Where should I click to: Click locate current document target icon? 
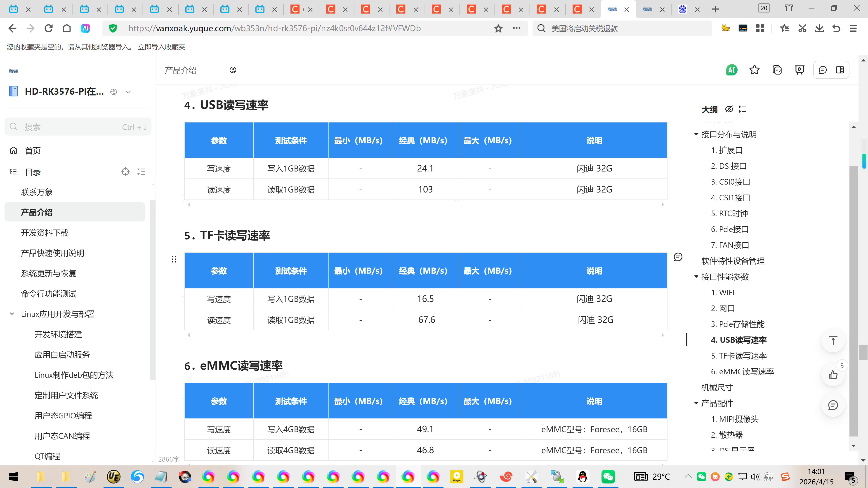[125, 172]
